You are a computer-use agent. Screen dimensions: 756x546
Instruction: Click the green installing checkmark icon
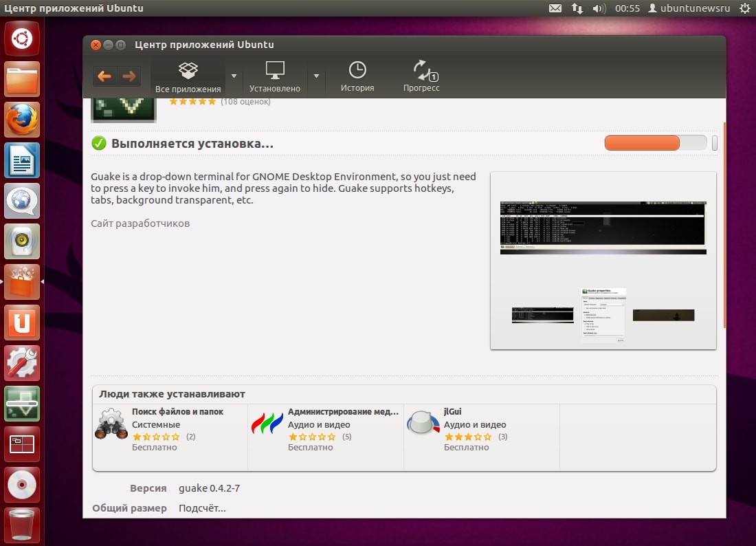coord(99,143)
